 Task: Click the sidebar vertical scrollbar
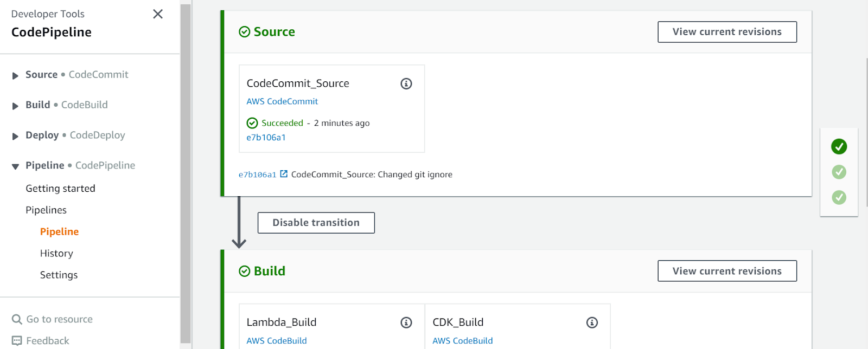coord(186,173)
